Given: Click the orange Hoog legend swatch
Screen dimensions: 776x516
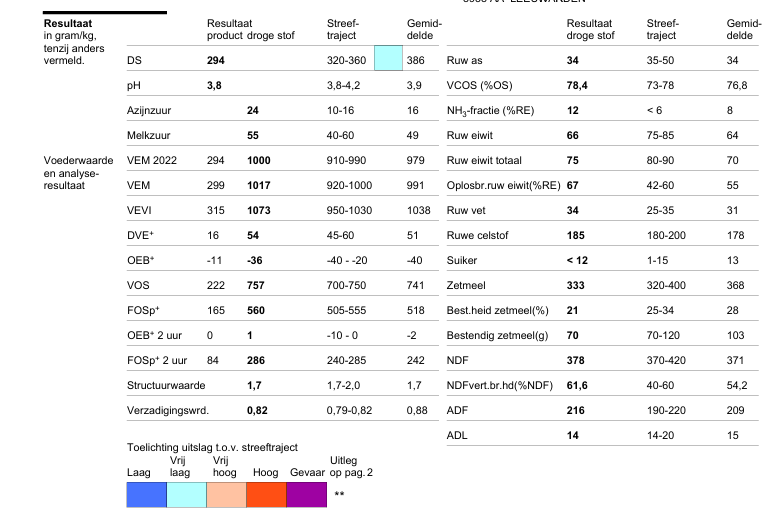Looking at the screenshot, I should (x=266, y=495).
